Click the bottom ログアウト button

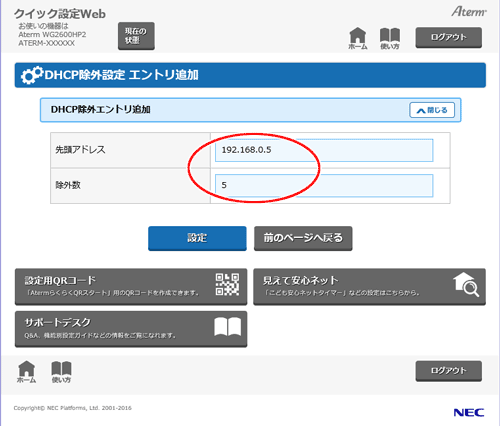click(x=448, y=371)
